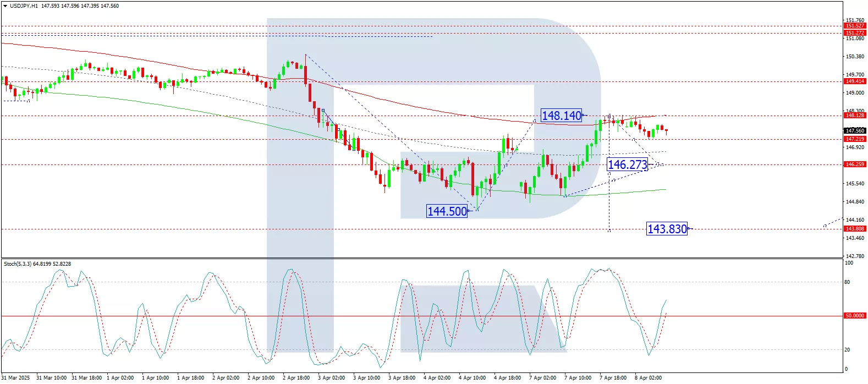The height and width of the screenshot is (384, 868).
Task: Click the 3 Apr 18:00 time axis label
Action: coord(402,378)
